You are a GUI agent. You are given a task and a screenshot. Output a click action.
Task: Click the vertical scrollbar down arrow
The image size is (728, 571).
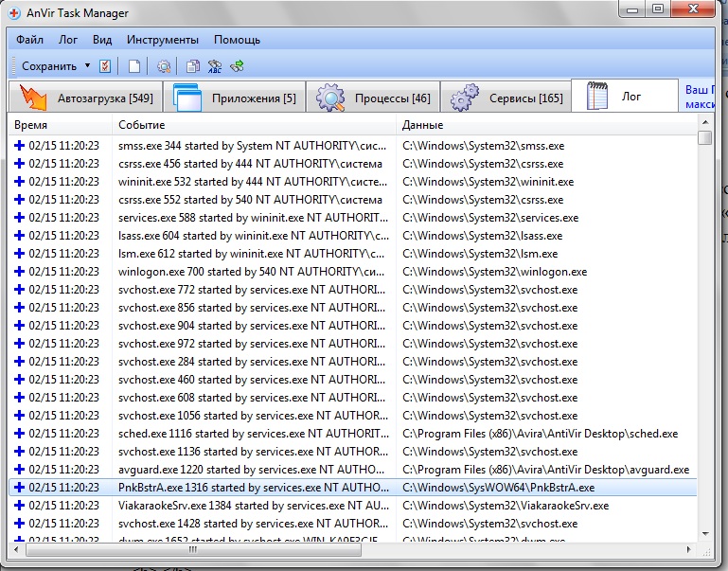click(x=705, y=535)
